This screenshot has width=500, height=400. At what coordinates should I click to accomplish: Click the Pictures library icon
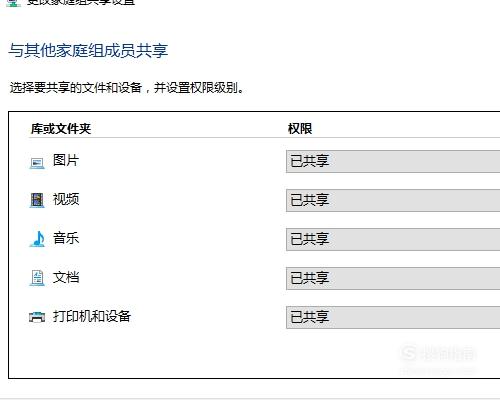(x=37, y=163)
